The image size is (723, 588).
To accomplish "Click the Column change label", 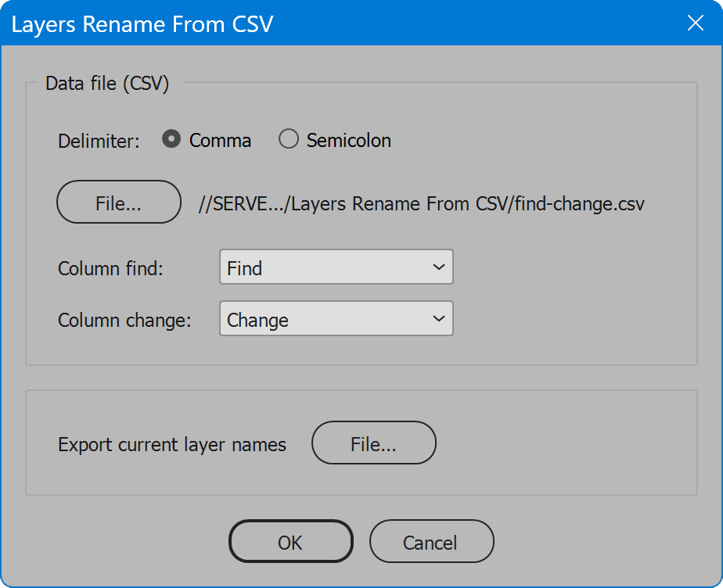I will (125, 319).
